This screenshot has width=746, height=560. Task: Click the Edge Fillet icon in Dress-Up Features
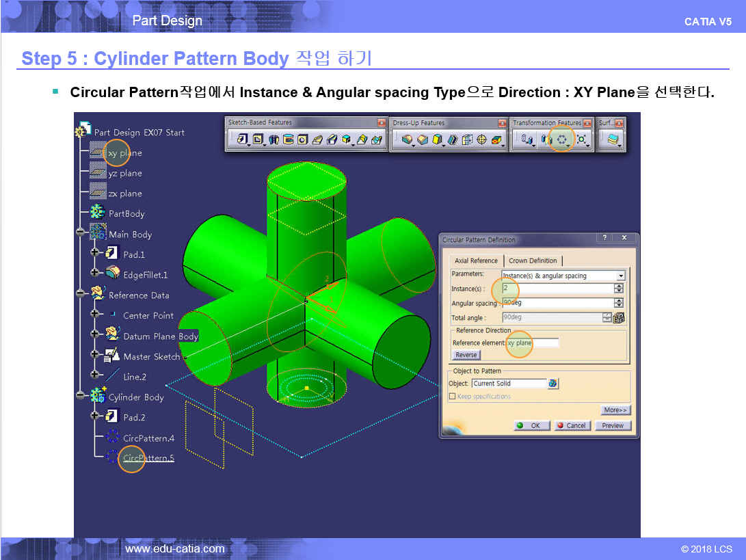[x=408, y=139]
